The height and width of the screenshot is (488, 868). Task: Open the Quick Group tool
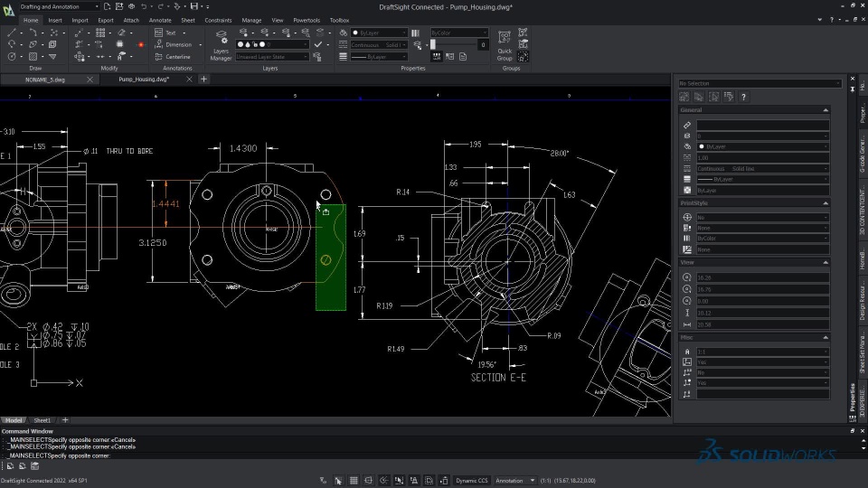click(505, 46)
